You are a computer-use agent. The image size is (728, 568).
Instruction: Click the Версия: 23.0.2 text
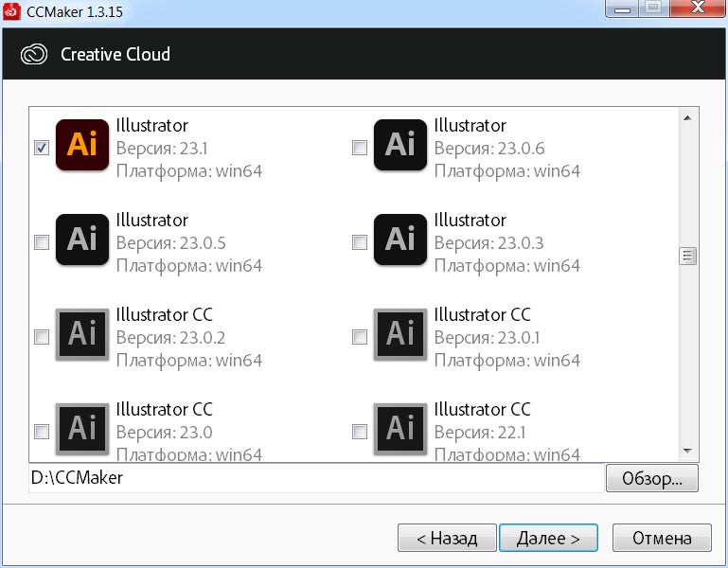170,338
